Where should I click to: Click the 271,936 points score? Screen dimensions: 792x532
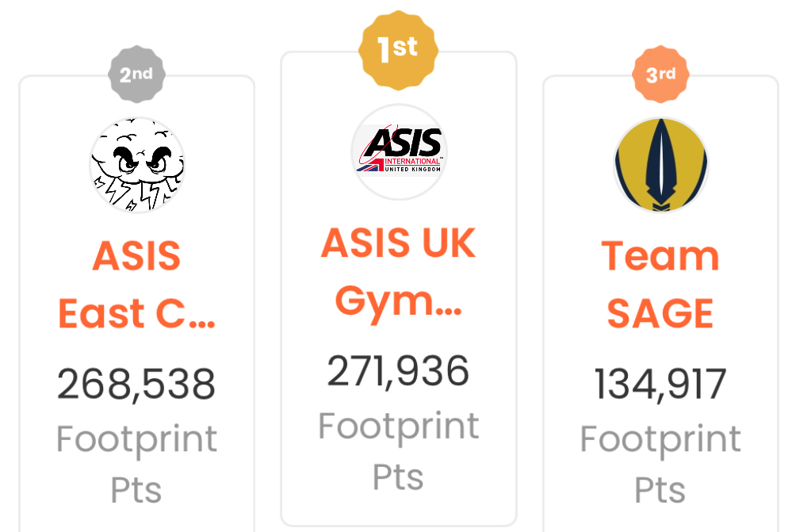pos(399,371)
